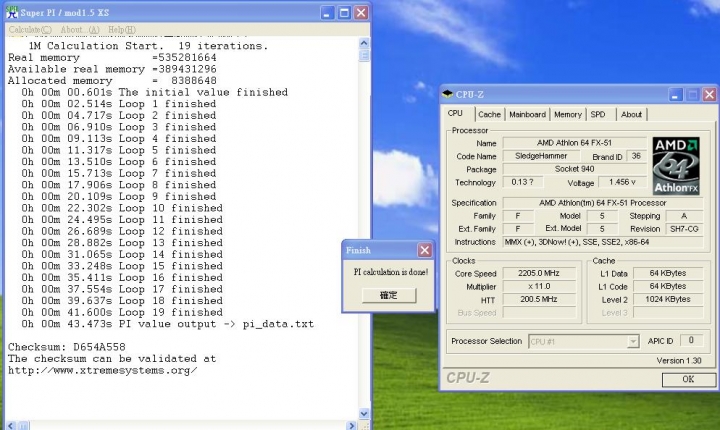The image size is (720, 430).
Task: Click the L1 Code value '64 KBytes'
Action: [x=668, y=286]
